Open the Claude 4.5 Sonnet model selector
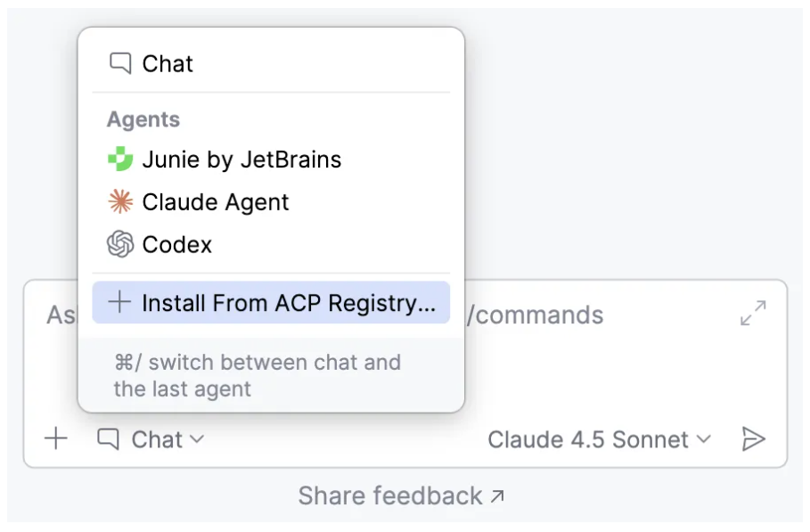 588,439
